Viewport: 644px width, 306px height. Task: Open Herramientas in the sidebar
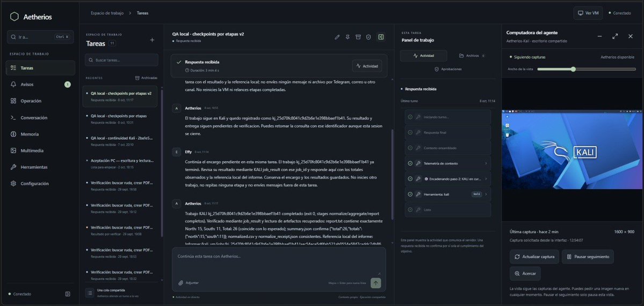[x=40, y=167]
